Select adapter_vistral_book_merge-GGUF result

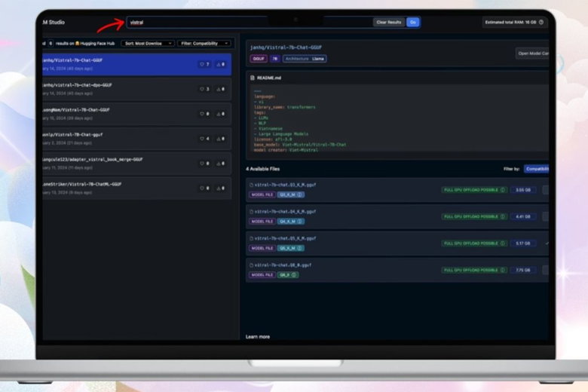pyautogui.click(x=137, y=163)
